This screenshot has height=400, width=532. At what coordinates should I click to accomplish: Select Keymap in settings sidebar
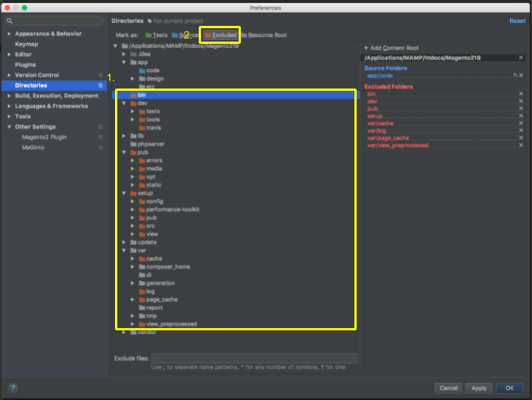[x=26, y=44]
